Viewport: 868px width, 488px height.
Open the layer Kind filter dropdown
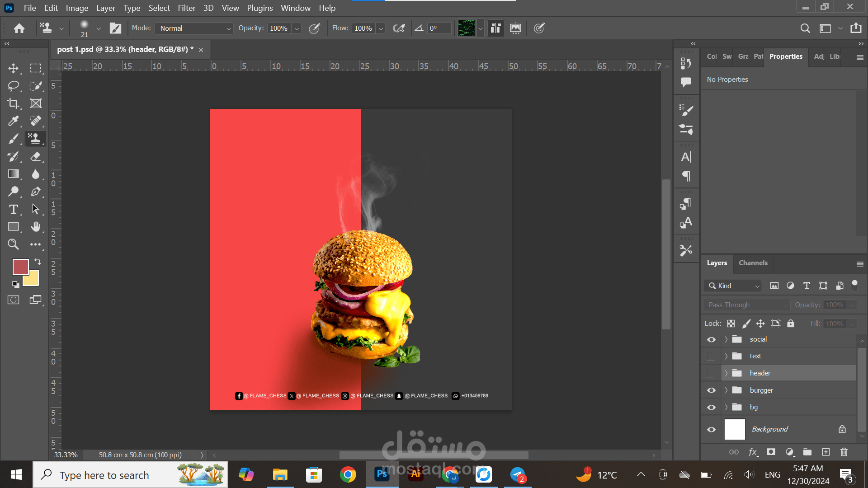[732, 286]
